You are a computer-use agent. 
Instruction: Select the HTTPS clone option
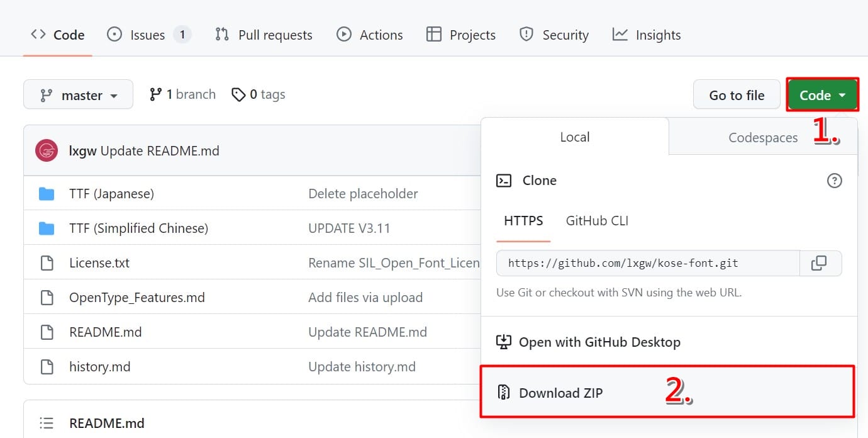tap(523, 221)
